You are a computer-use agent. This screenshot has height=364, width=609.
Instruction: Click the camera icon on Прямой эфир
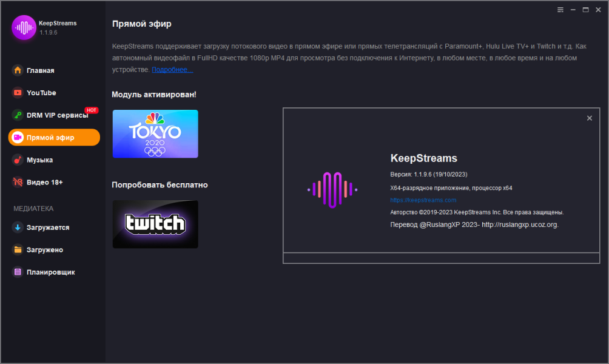tap(18, 138)
